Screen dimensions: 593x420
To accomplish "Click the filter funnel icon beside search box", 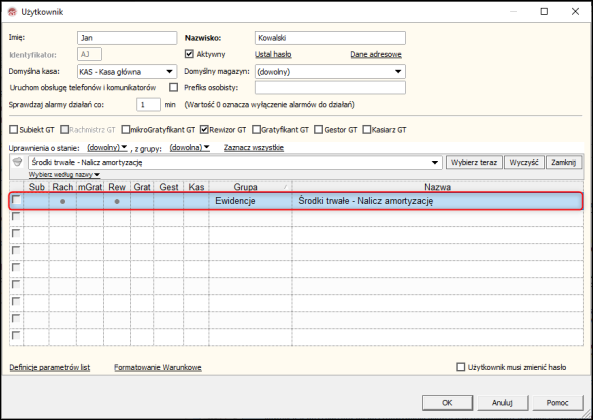I will click(x=17, y=162).
